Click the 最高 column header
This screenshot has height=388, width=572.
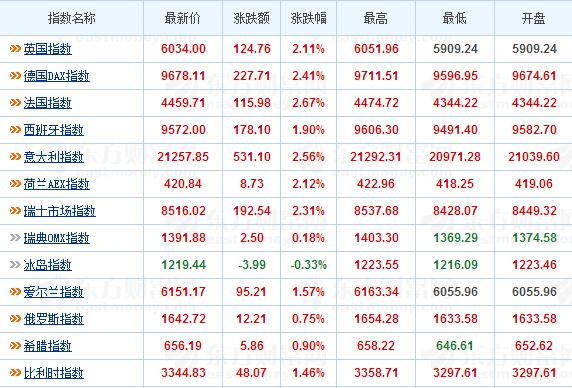pyautogui.click(x=376, y=18)
